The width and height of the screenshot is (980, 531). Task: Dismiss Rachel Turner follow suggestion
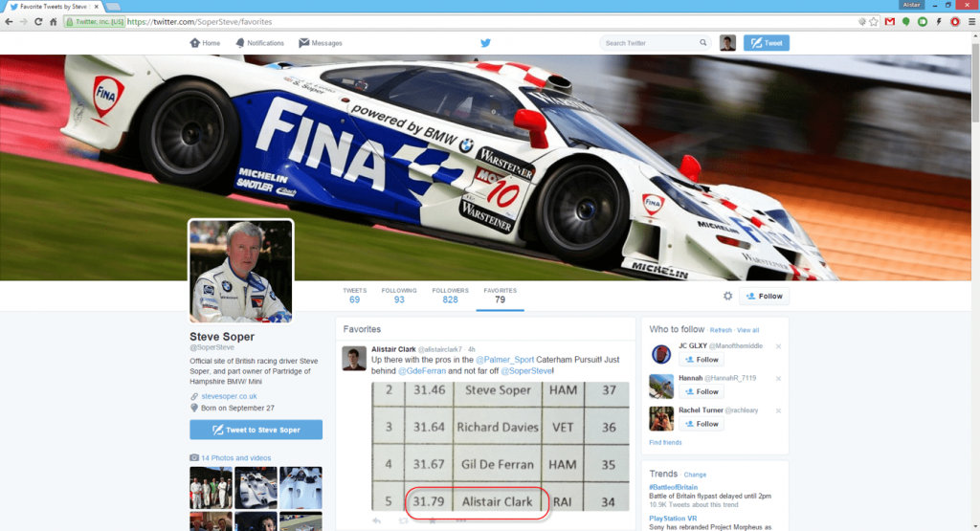click(x=778, y=410)
